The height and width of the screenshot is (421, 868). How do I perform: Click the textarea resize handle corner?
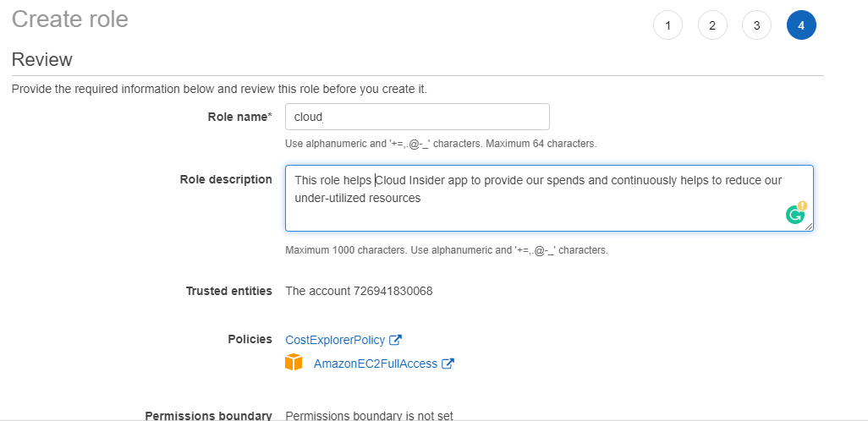tap(809, 227)
